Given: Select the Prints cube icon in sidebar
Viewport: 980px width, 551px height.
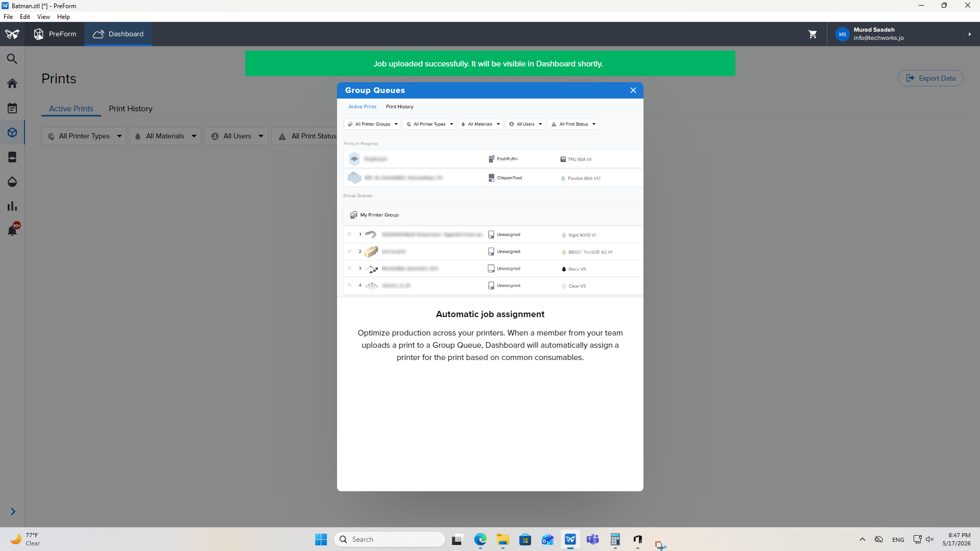Looking at the screenshot, I should click(x=12, y=133).
